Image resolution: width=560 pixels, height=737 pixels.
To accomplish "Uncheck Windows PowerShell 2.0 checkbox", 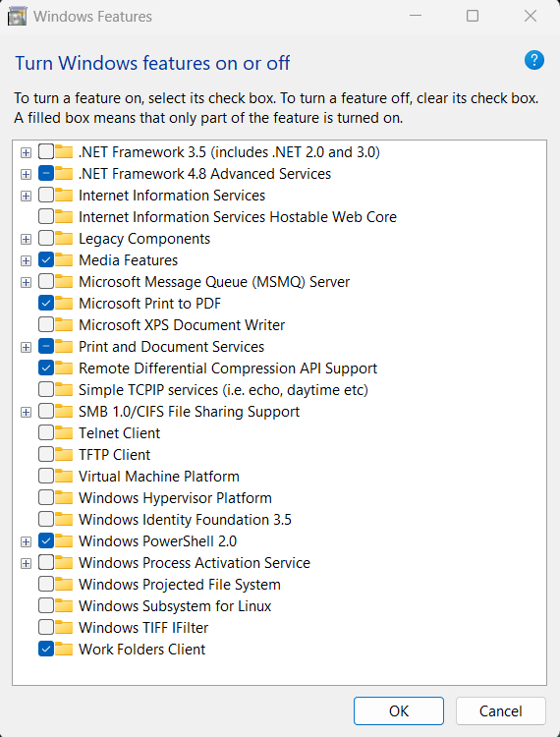I will 46,541.
